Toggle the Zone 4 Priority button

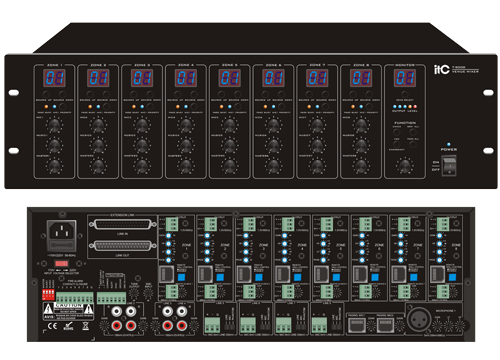[194, 107]
